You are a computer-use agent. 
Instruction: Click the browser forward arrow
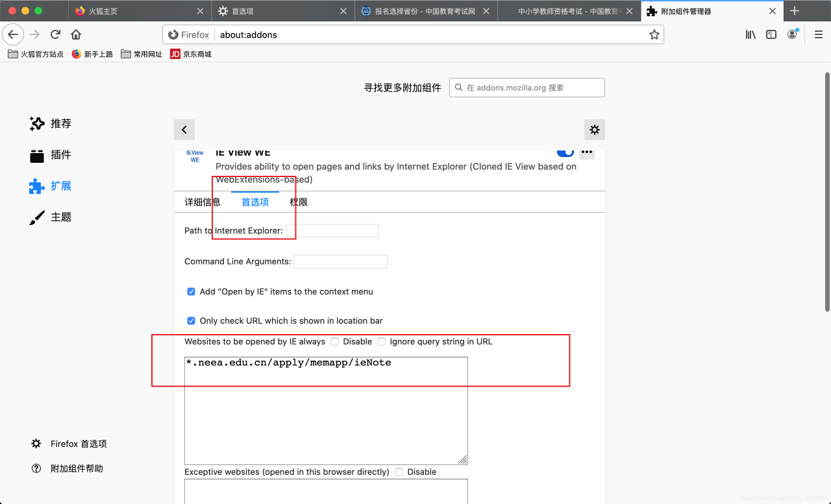(35, 34)
